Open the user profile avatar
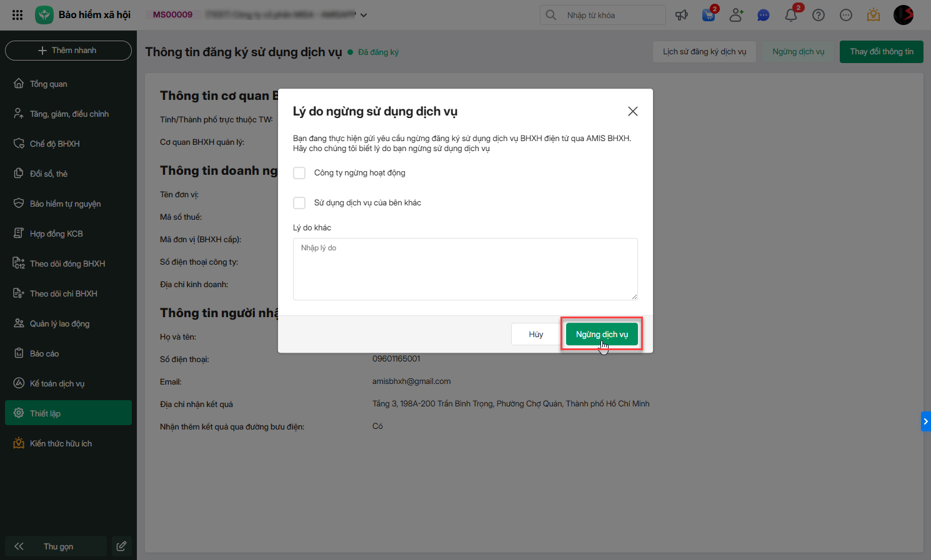This screenshot has height=560, width=931. 904,15
